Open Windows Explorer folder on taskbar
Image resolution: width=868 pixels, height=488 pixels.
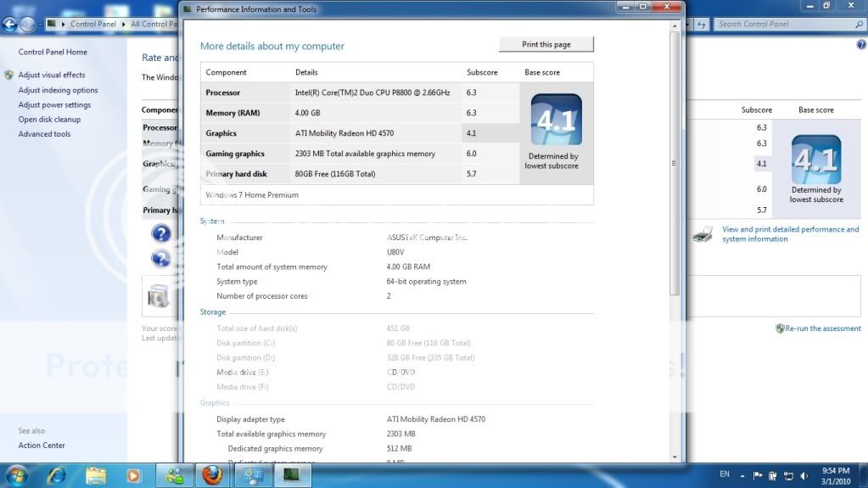click(95, 474)
